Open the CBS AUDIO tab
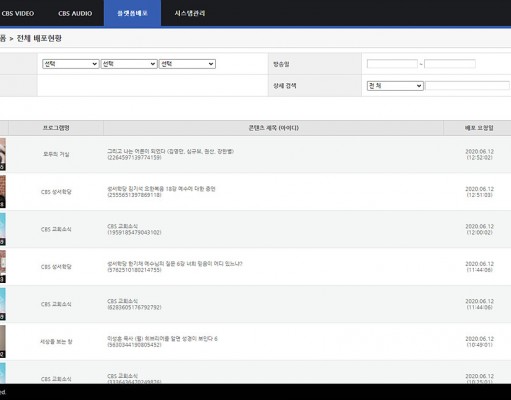This screenshot has height=400, width=511. [x=75, y=13]
